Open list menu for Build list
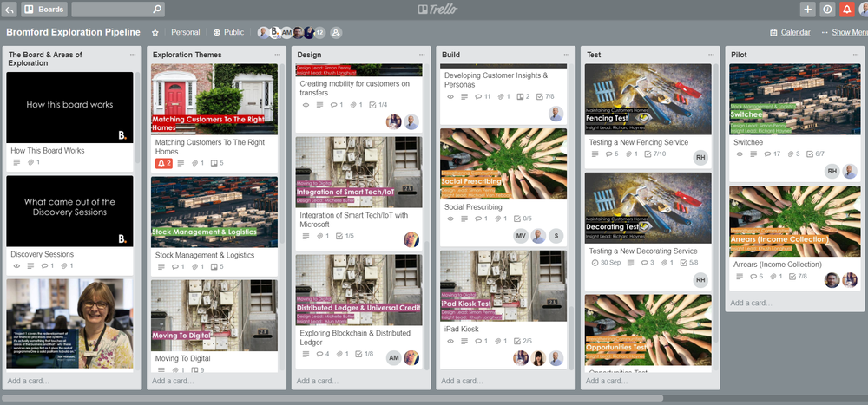Image resolution: width=868 pixels, height=405 pixels. [566, 55]
